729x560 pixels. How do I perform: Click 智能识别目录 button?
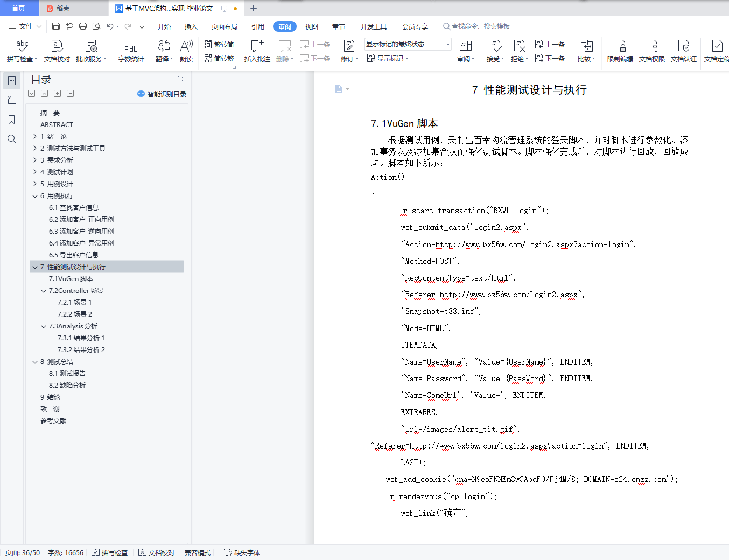coord(162,94)
